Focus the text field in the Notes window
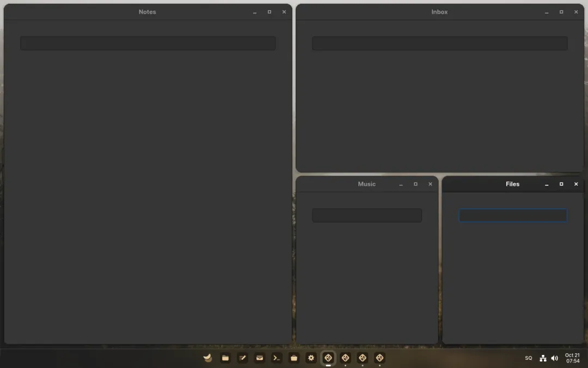Image resolution: width=588 pixels, height=368 pixels. click(x=148, y=43)
